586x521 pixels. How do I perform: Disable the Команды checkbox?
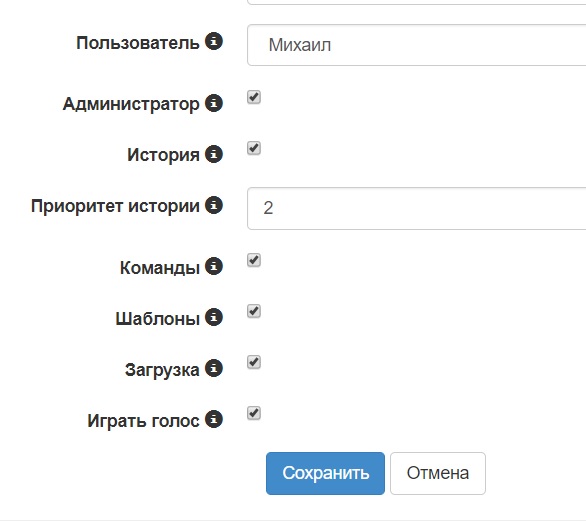254,260
